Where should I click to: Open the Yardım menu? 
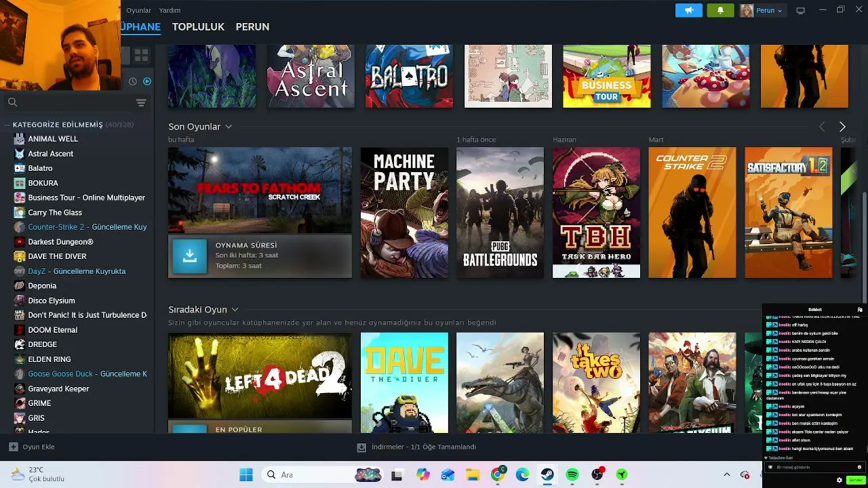click(x=170, y=10)
